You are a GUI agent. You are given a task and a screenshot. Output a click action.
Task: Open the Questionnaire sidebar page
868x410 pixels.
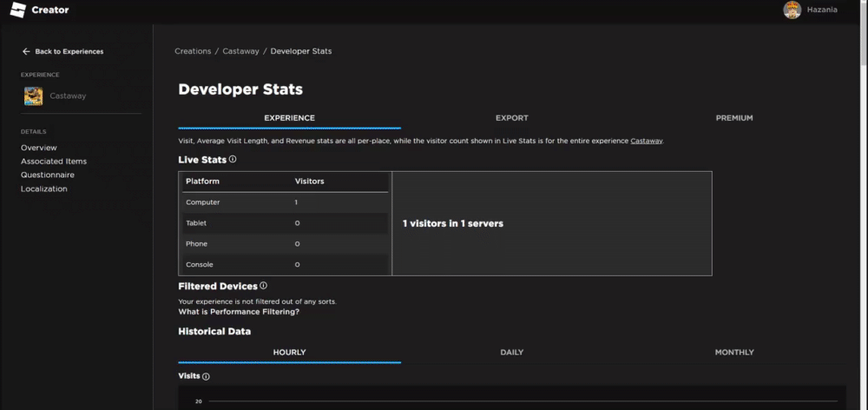click(48, 175)
